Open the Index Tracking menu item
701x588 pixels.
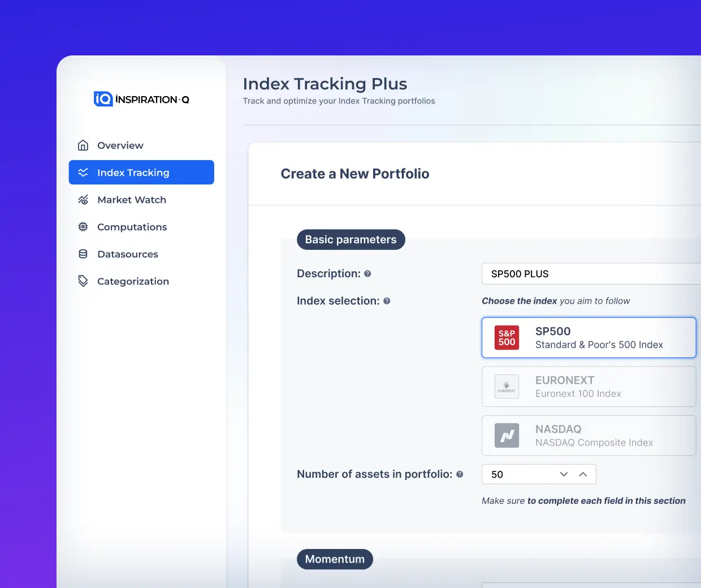141,172
